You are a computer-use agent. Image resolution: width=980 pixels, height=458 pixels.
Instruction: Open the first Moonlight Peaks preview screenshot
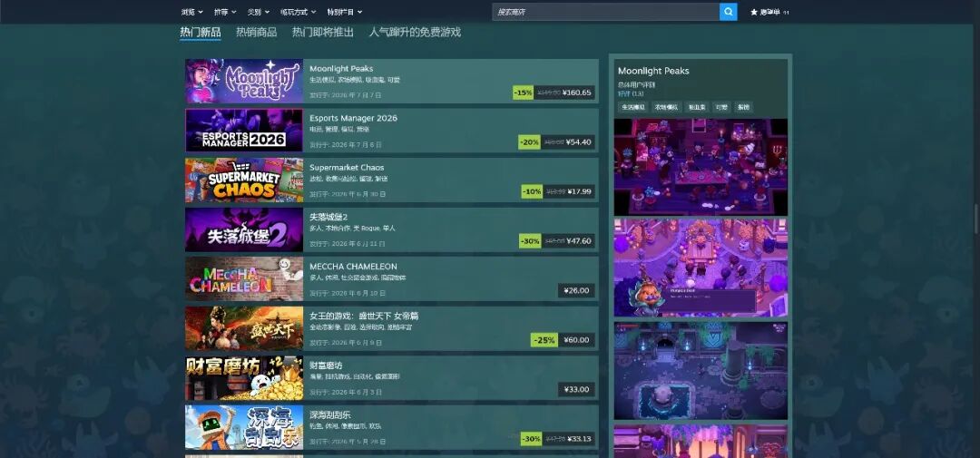(701, 167)
